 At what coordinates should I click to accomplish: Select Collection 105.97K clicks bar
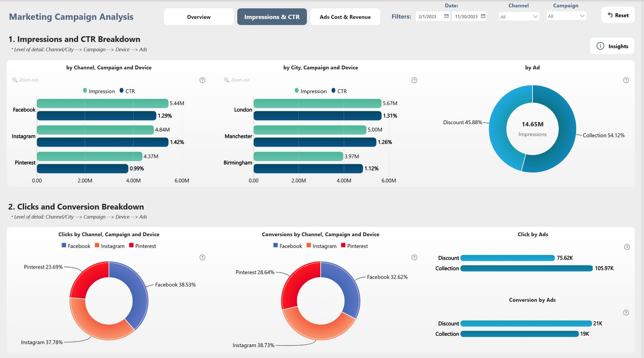[x=526, y=268]
